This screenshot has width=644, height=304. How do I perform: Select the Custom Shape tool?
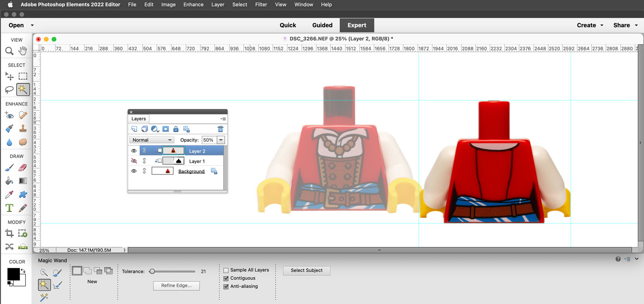coord(23,194)
